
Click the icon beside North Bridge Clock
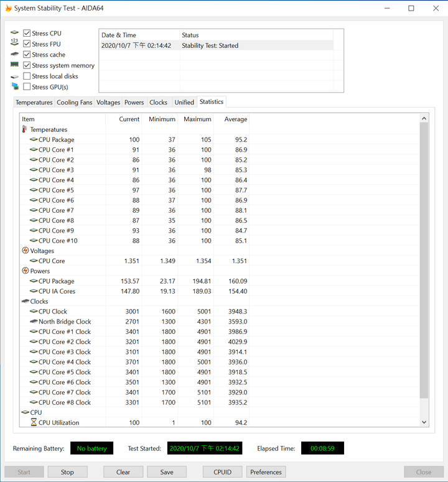[x=34, y=322]
